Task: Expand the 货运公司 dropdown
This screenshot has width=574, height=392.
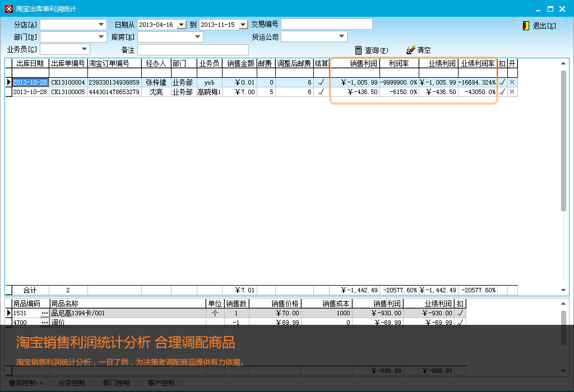Action: (341, 36)
